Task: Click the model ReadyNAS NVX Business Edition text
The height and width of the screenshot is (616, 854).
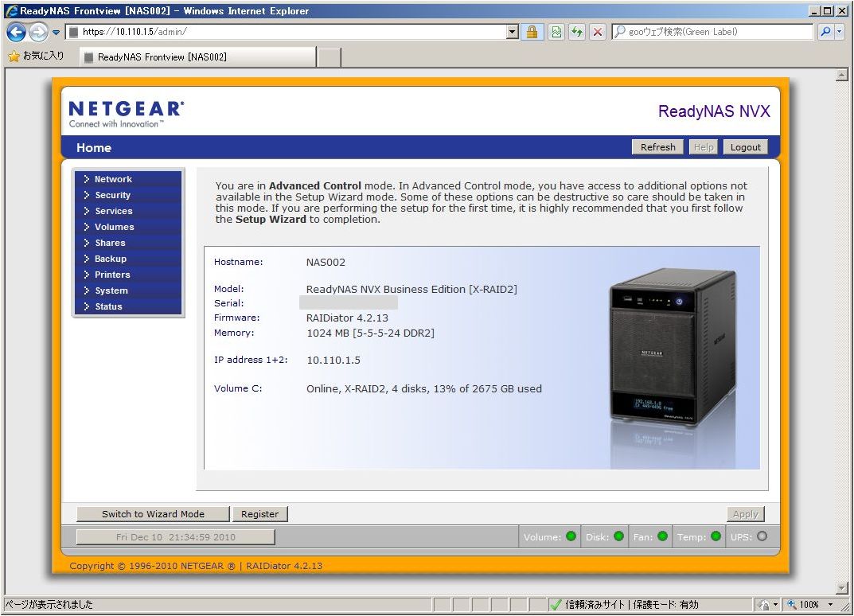Action: tap(411, 289)
